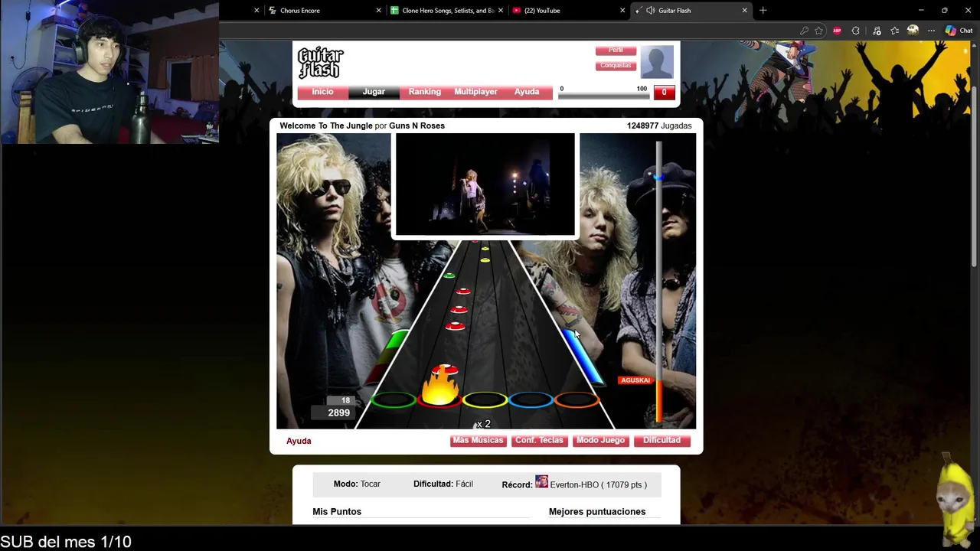Click the Mejores puntuaciones heading
This screenshot has width=980, height=551.
[x=597, y=511]
